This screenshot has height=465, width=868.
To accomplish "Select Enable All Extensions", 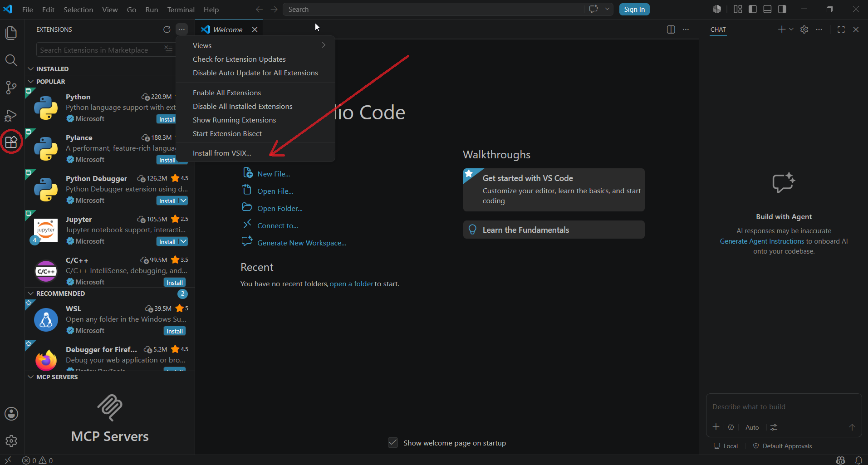I will pyautogui.click(x=255, y=93).
